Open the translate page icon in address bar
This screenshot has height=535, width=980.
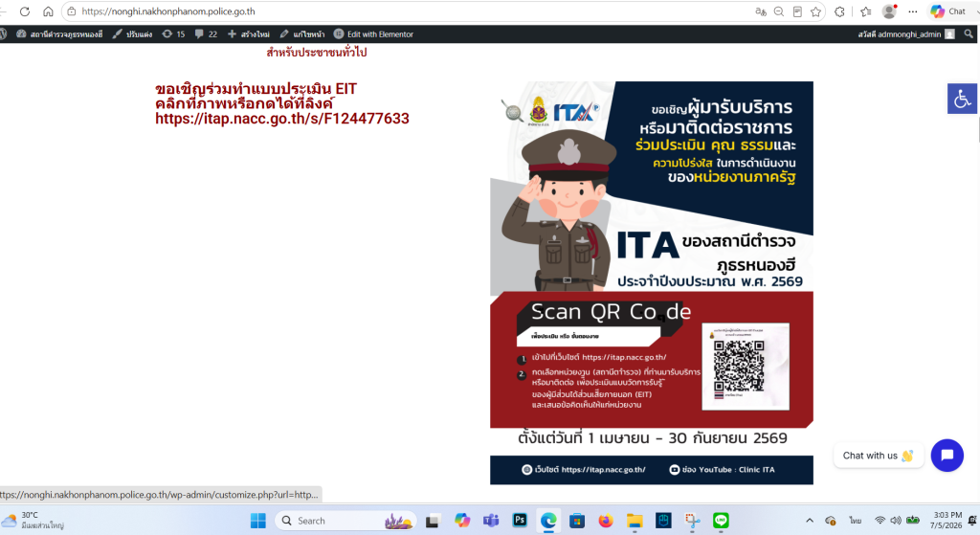pyautogui.click(x=761, y=11)
